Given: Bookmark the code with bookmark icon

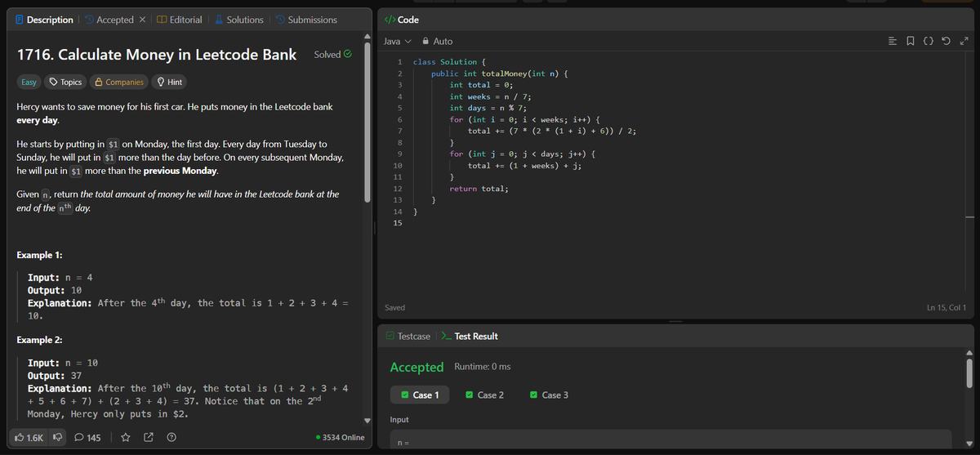Looking at the screenshot, I should tap(911, 41).
